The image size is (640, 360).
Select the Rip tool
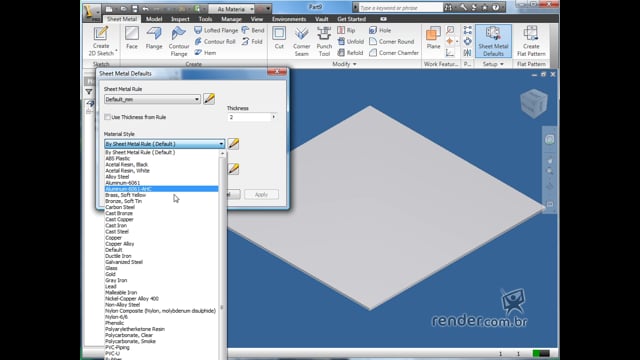346,30
